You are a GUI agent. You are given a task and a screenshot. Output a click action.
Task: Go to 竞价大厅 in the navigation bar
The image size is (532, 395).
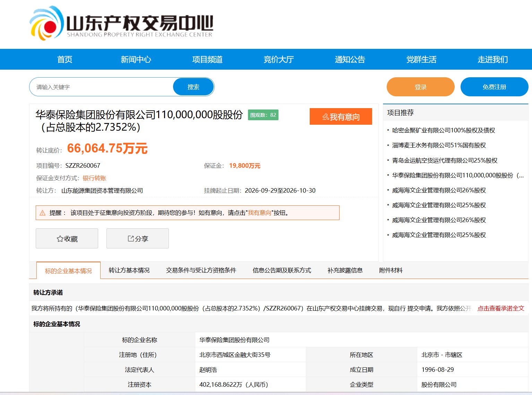click(278, 59)
